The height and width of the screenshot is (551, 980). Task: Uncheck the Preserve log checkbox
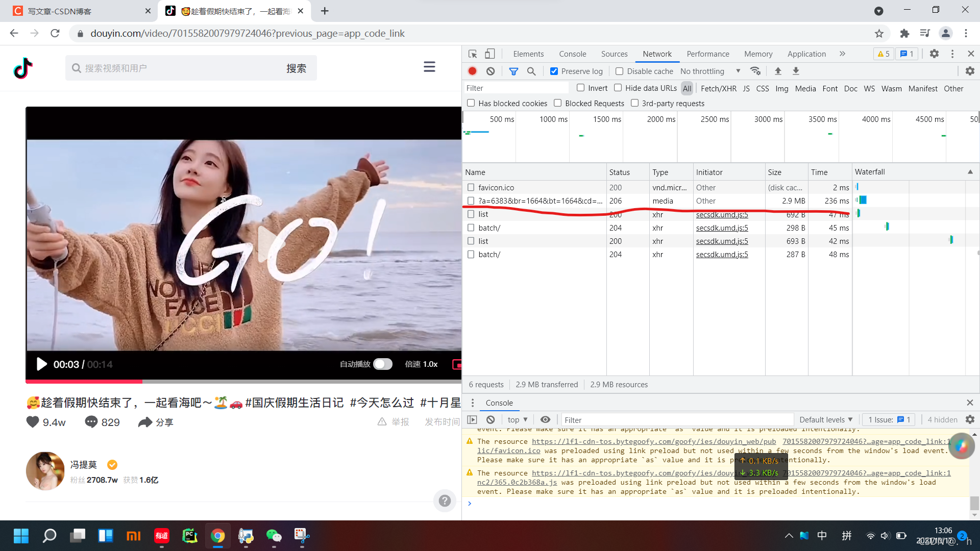(x=554, y=71)
